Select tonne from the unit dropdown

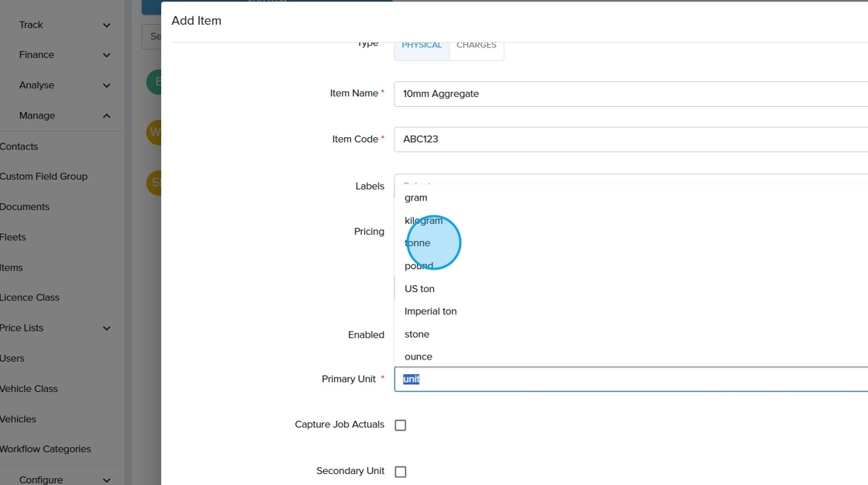tap(418, 243)
